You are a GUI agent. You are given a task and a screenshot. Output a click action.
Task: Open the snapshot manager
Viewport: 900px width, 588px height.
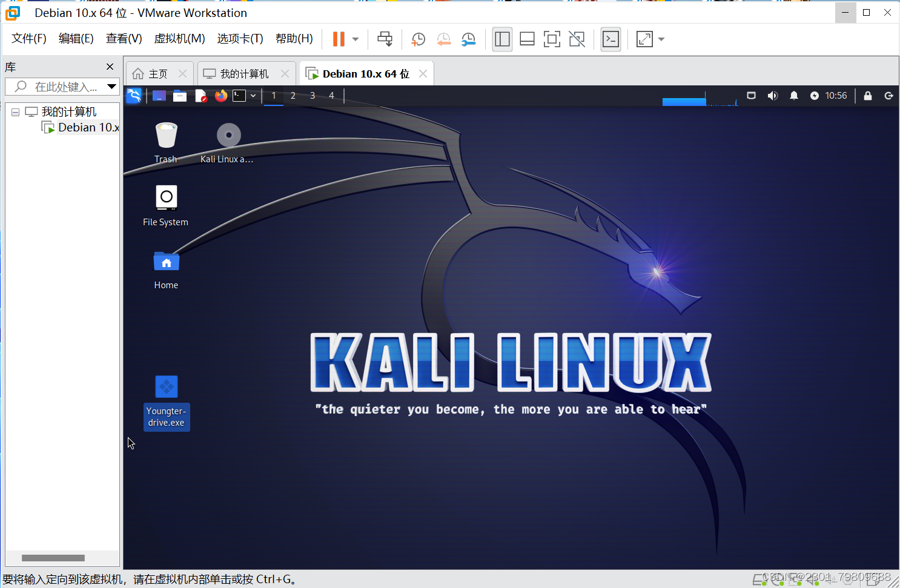click(468, 39)
